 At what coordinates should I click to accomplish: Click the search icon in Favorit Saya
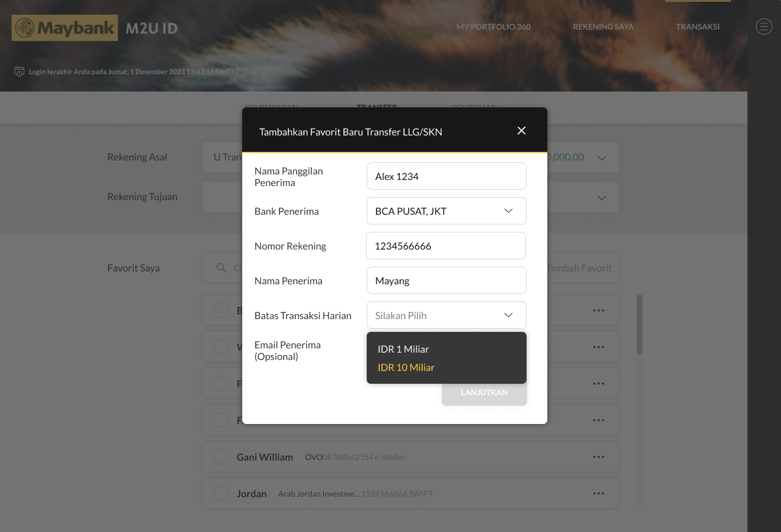pyautogui.click(x=221, y=268)
